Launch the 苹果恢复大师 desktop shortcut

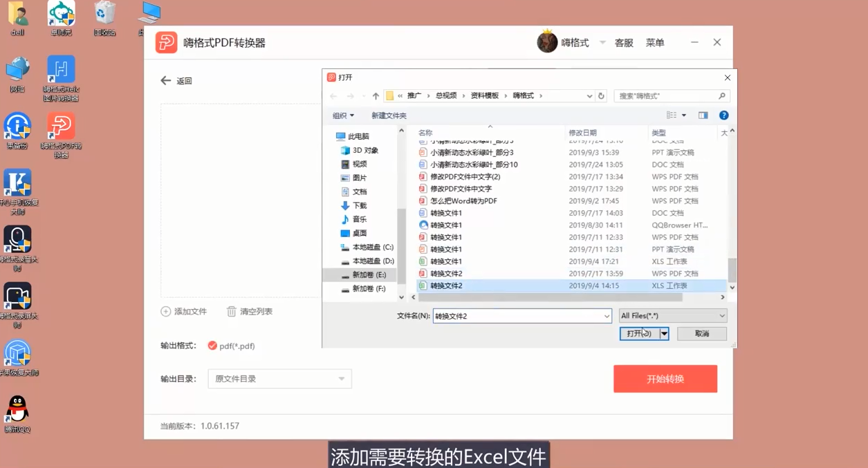tap(17, 357)
